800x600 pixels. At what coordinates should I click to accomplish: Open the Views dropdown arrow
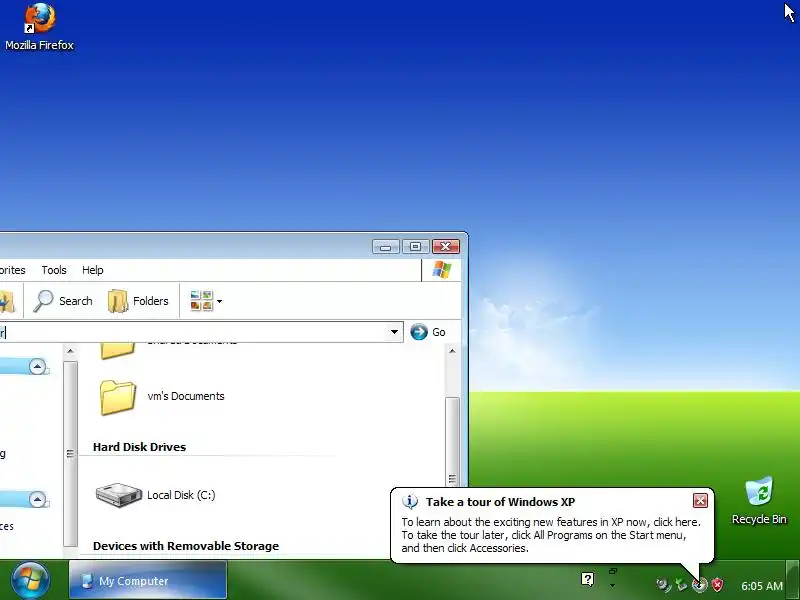pyautogui.click(x=219, y=302)
